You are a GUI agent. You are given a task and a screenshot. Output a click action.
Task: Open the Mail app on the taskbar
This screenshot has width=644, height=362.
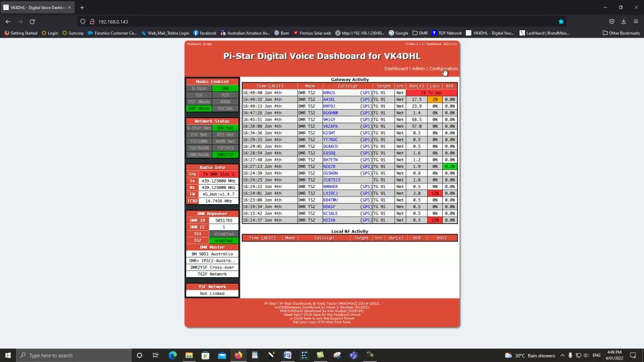(x=222, y=355)
